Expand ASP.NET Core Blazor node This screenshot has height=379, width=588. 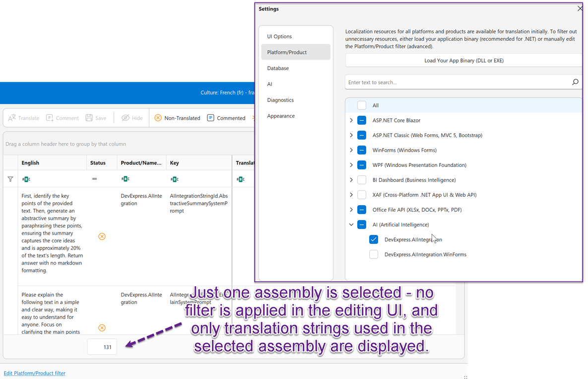(351, 120)
